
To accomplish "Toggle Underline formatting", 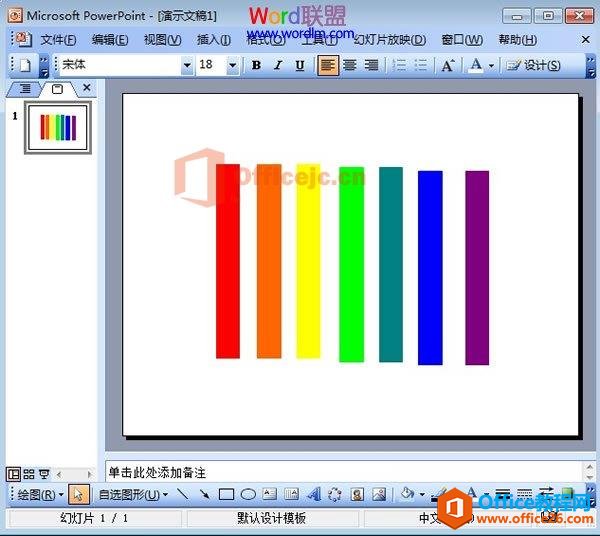I will coord(300,65).
